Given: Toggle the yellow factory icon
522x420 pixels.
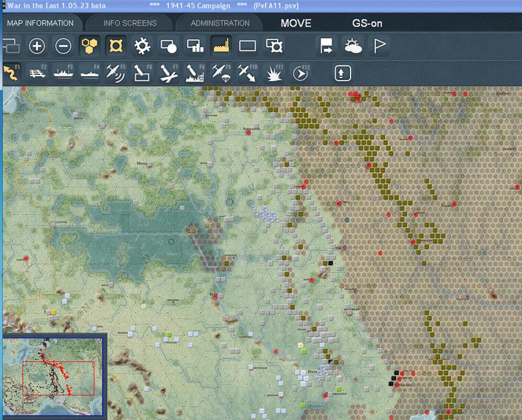Looking at the screenshot, I should (x=221, y=46).
